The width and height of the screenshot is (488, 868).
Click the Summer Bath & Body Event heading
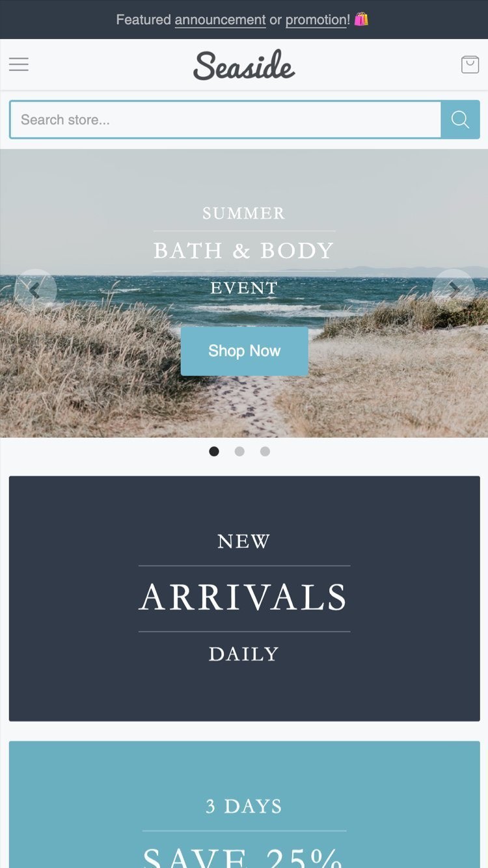[x=244, y=251]
